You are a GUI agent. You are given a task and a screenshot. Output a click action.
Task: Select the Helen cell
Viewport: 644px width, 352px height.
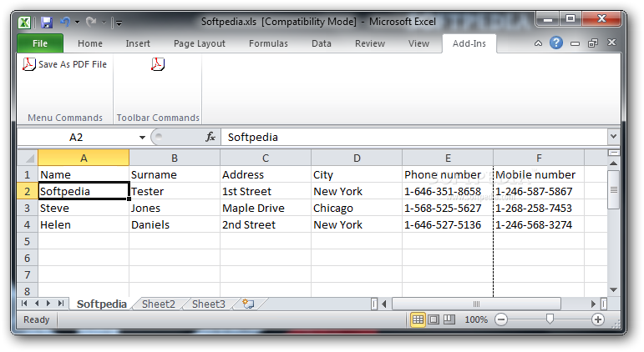pos(84,225)
